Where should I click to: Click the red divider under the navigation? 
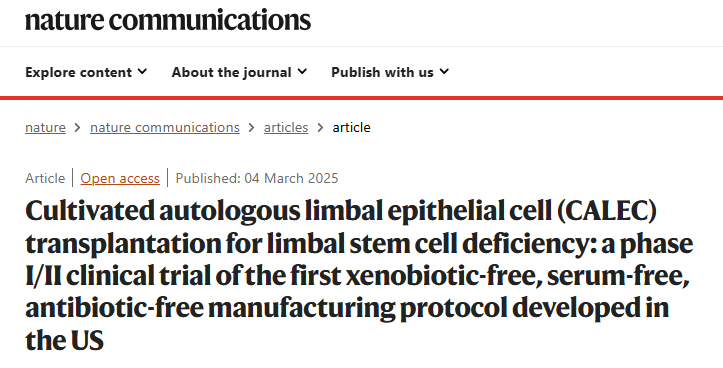click(362, 98)
